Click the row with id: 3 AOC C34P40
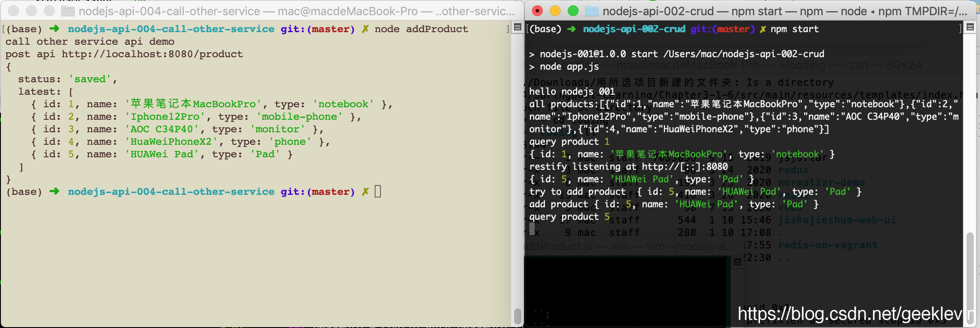This screenshot has height=328, width=980. (x=177, y=129)
